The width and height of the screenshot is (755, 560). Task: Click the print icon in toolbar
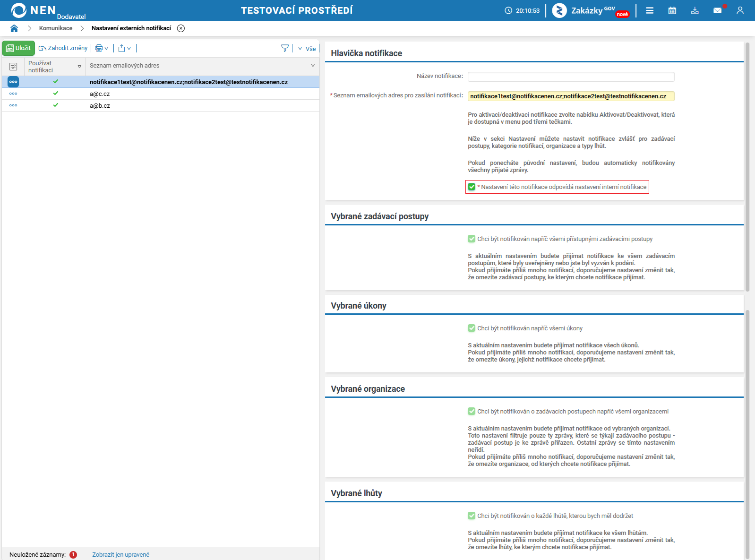click(99, 48)
